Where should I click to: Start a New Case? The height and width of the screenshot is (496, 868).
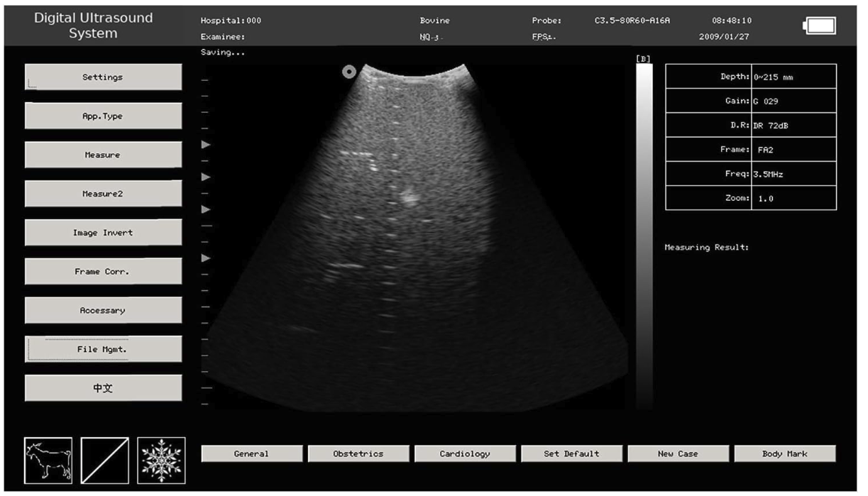tap(678, 454)
